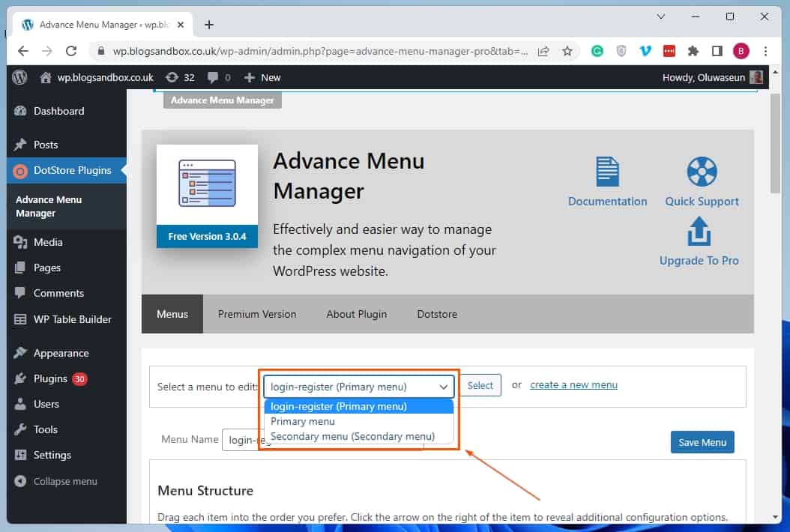Click create a new menu link
The height and width of the screenshot is (532, 790).
(x=573, y=385)
